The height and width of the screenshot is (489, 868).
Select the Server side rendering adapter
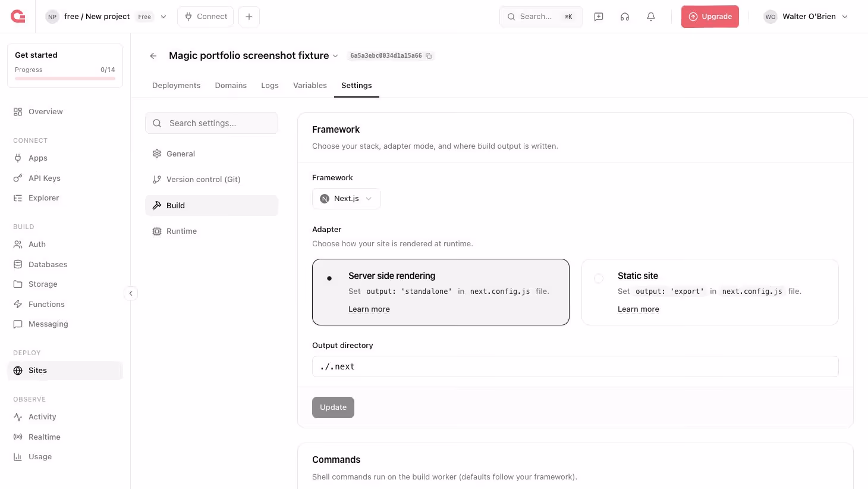[441, 292]
